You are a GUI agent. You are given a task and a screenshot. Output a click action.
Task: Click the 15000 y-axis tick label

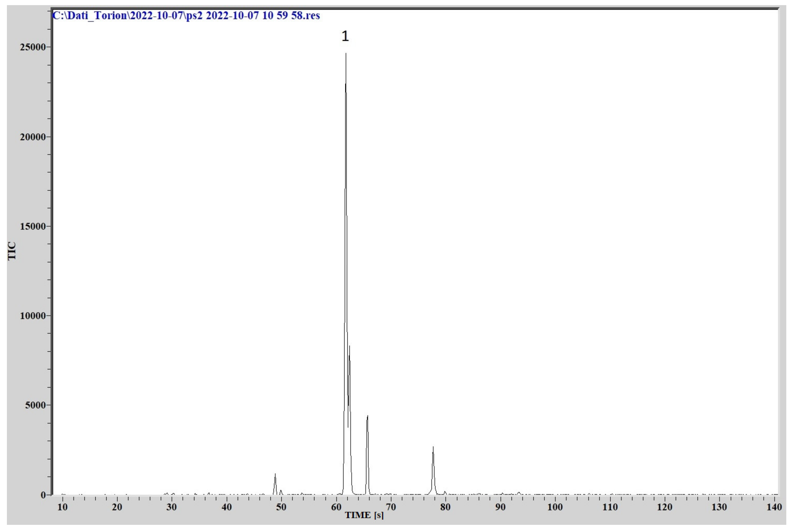pos(33,226)
